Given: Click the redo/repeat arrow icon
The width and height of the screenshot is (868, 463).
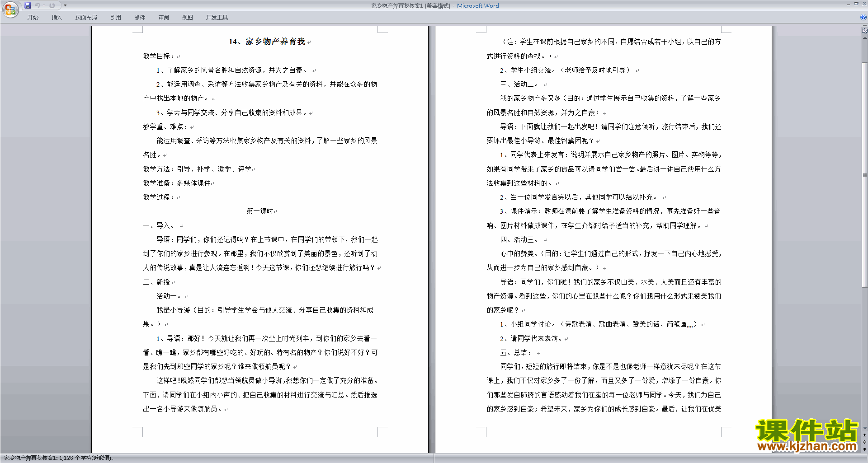Looking at the screenshot, I should [x=52, y=5].
